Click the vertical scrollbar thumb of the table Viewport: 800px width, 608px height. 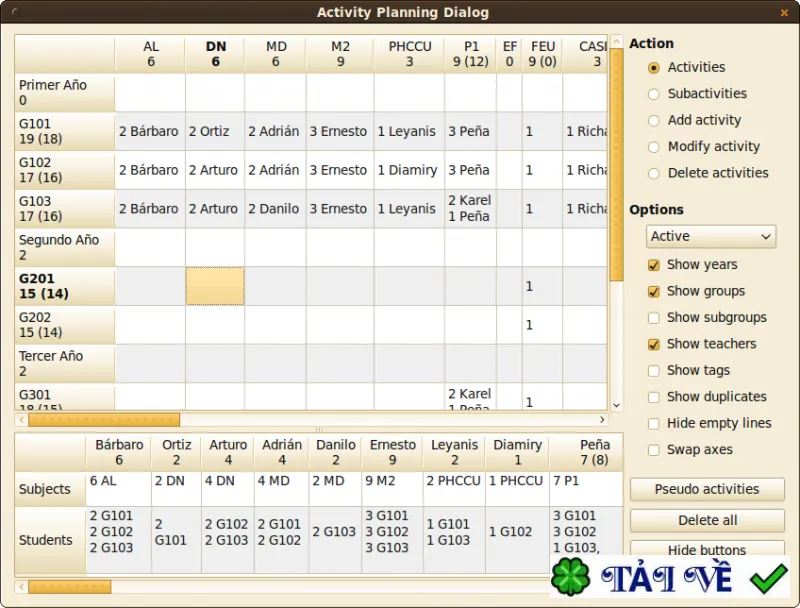coord(616,164)
